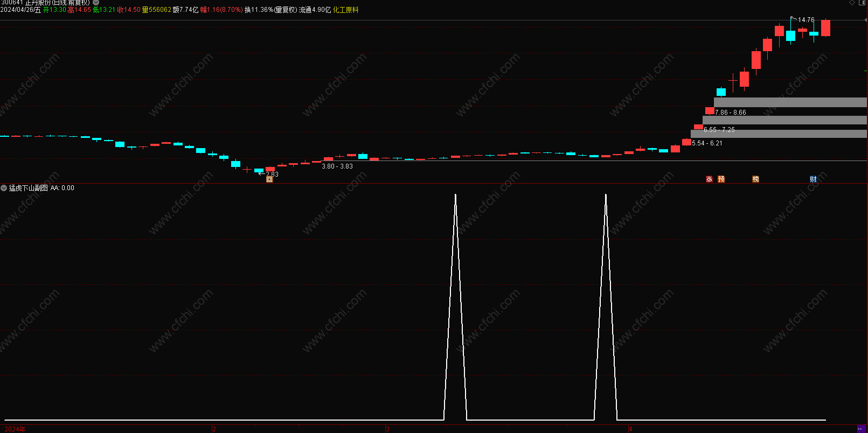Screen dimensions: 868x433
Task: Click the 6.55 - 7.25 gap label
Action: click(719, 130)
